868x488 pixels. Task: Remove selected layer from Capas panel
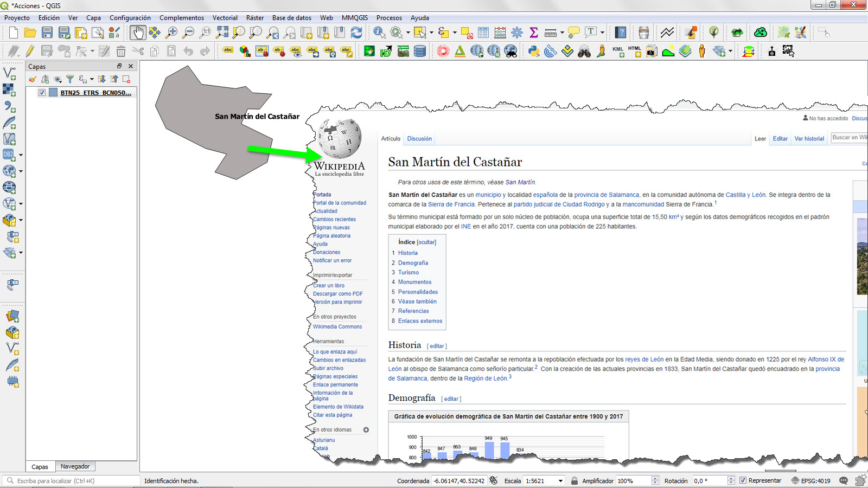pyautogui.click(x=126, y=79)
